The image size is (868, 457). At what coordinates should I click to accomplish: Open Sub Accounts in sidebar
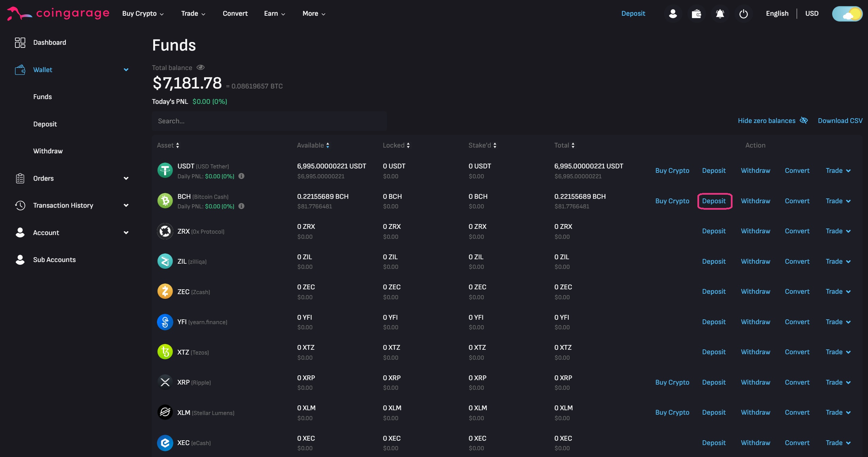click(x=54, y=260)
